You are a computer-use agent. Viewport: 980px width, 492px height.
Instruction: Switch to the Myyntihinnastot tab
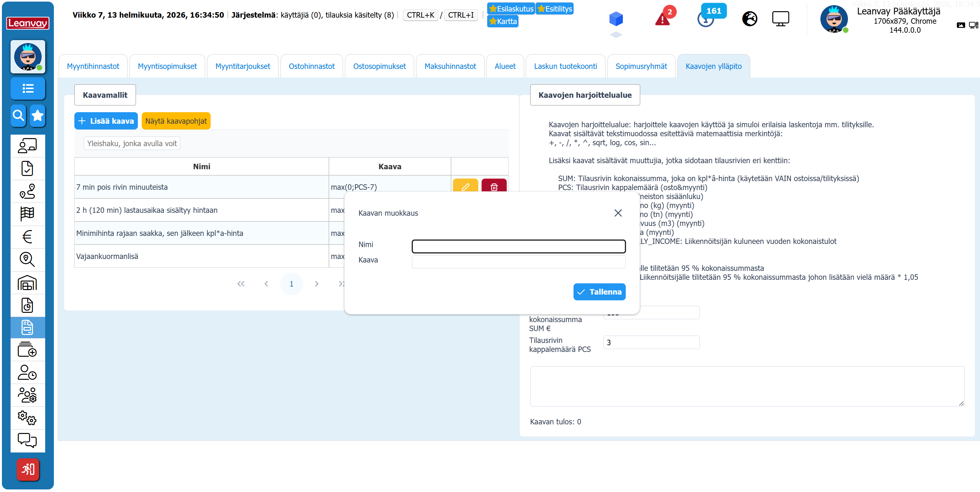pyautogui.click(x=93, y=66)
